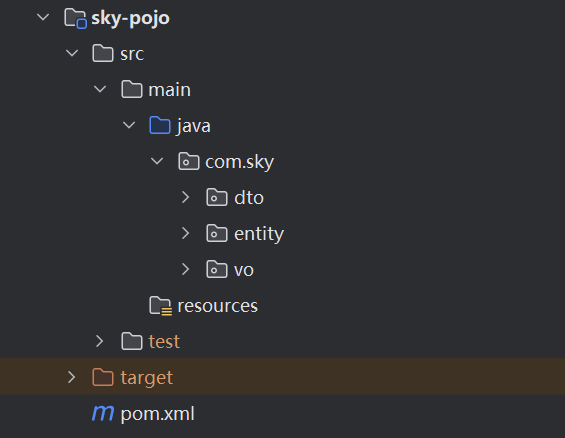Screen dimensions: 565x438
Task: Collapse the java source folder
Action: pyautogui.click(x=129, y=125)
